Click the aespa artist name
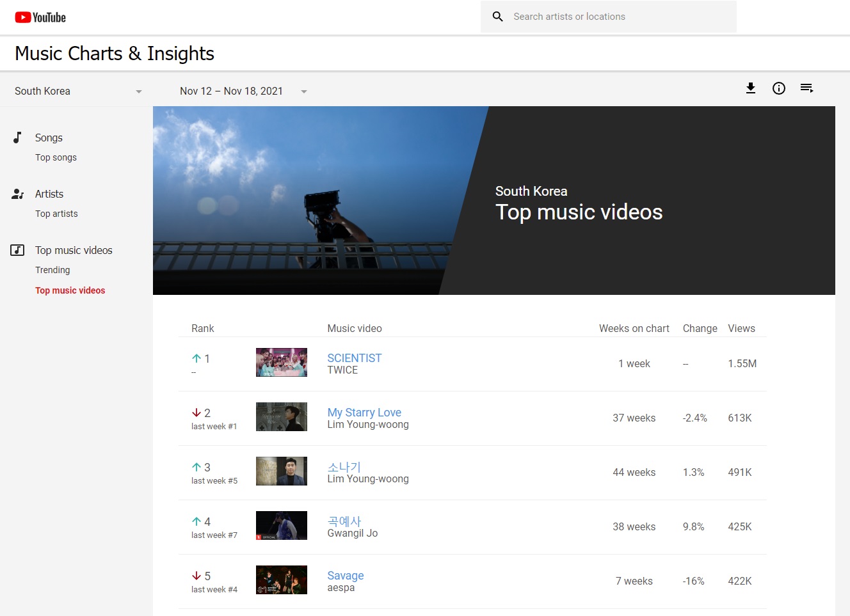Viewport: 850px width, 616px height. [341, 588]
